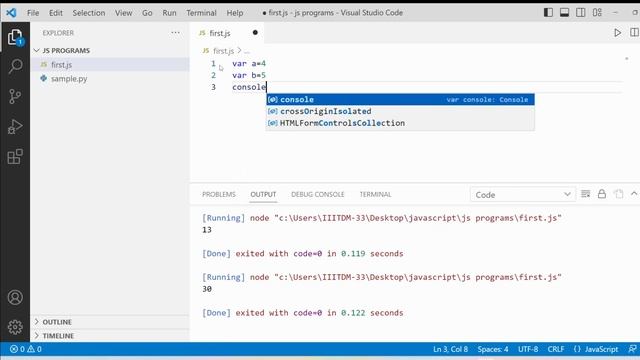Click output value 13

(207, 230)
